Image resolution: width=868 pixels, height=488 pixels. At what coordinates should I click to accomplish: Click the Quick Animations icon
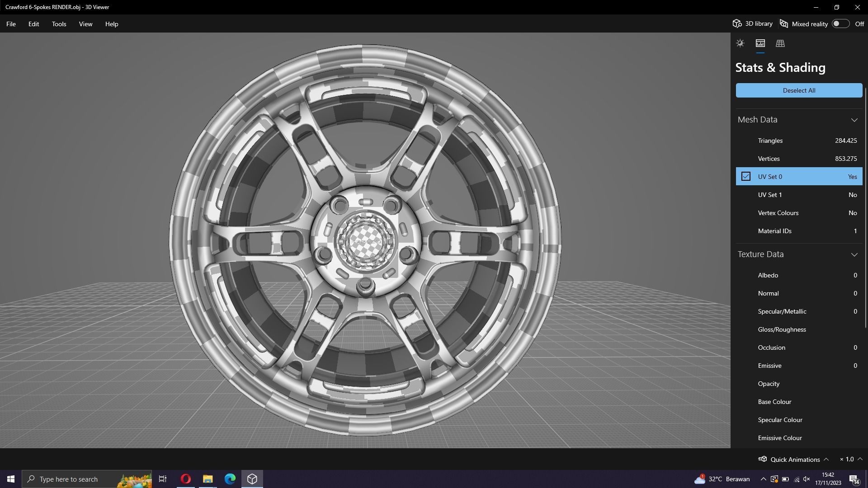point(762,459)
